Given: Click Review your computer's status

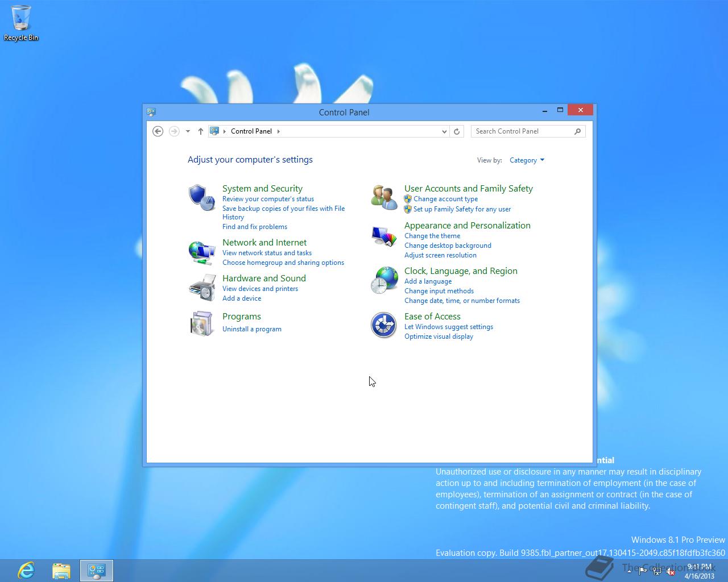Looking at the screenshot, I should pos(268,199).
